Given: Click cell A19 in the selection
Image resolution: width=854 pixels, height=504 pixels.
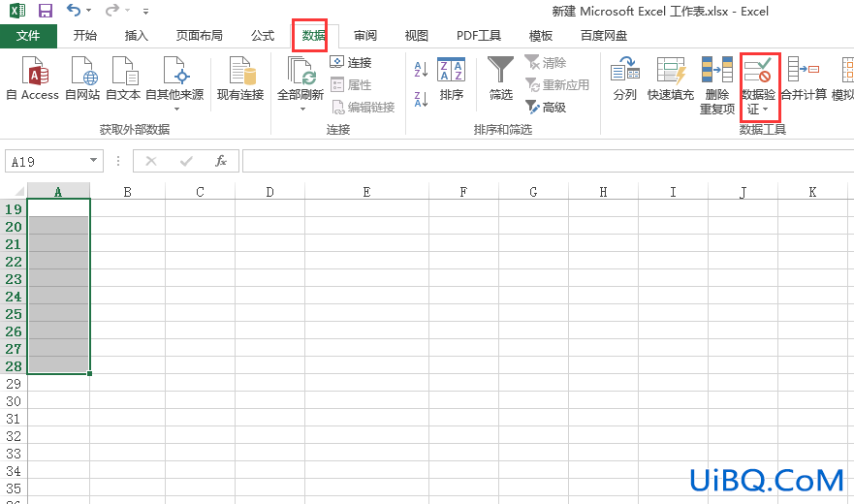Looking at the screenshot, I should (58, 208).
